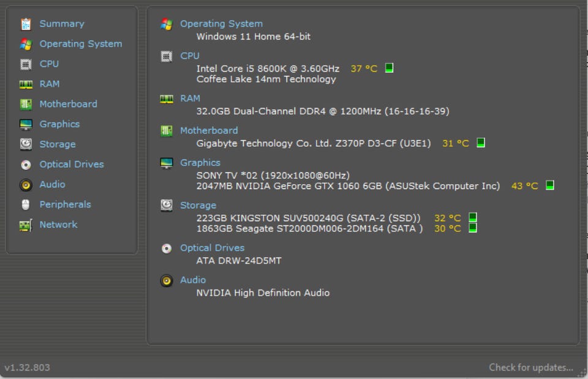The image size is (588, 379).
Task: Click the Seagate drive temperature indicator beside 30 °C
Action: point(473,228)
